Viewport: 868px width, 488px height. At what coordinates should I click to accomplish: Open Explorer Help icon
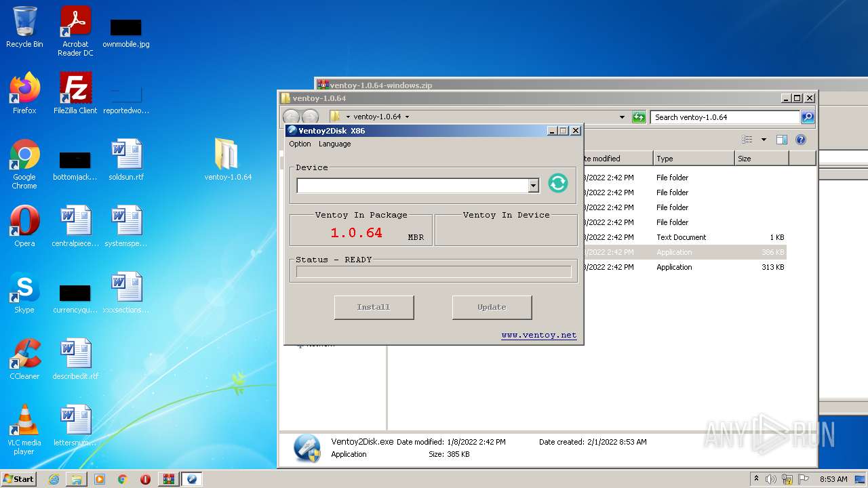[x=801, y=140]
